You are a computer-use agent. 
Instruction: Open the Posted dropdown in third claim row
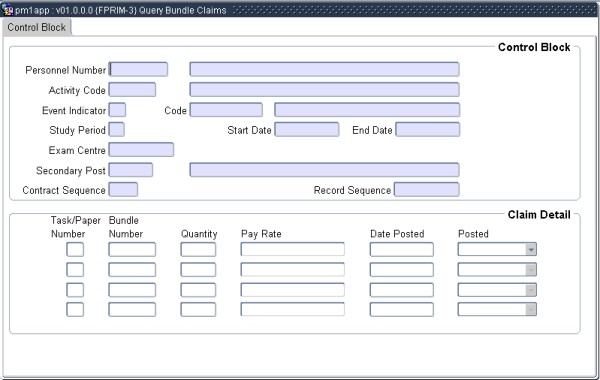pos(531,290)
